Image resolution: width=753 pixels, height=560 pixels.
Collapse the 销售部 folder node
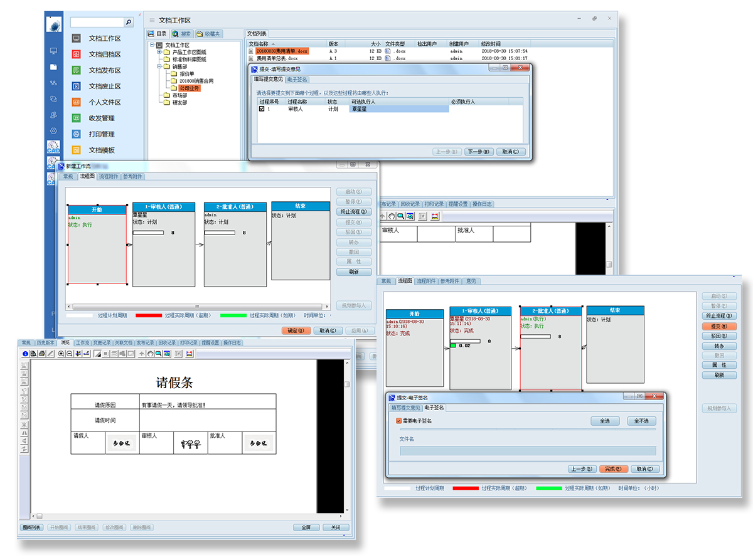159,66
